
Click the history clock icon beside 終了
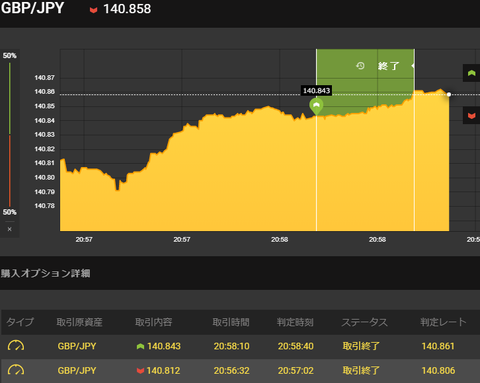click(x=360, y=66)
